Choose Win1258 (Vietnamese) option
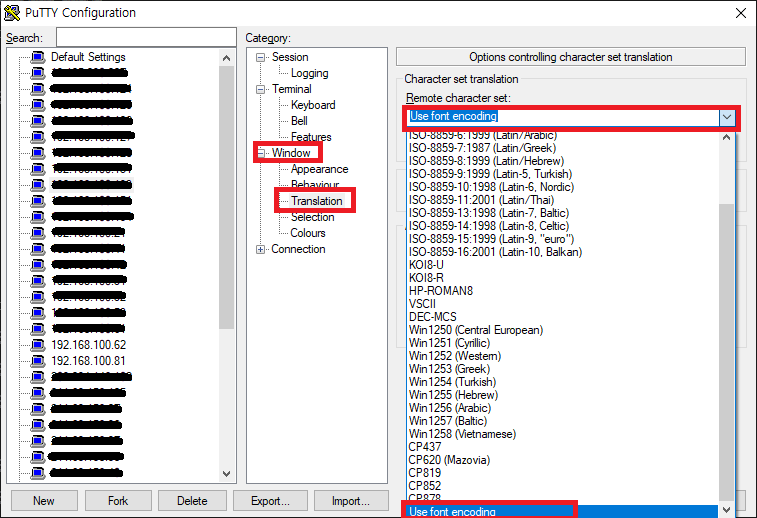 (x=463, y=434)
